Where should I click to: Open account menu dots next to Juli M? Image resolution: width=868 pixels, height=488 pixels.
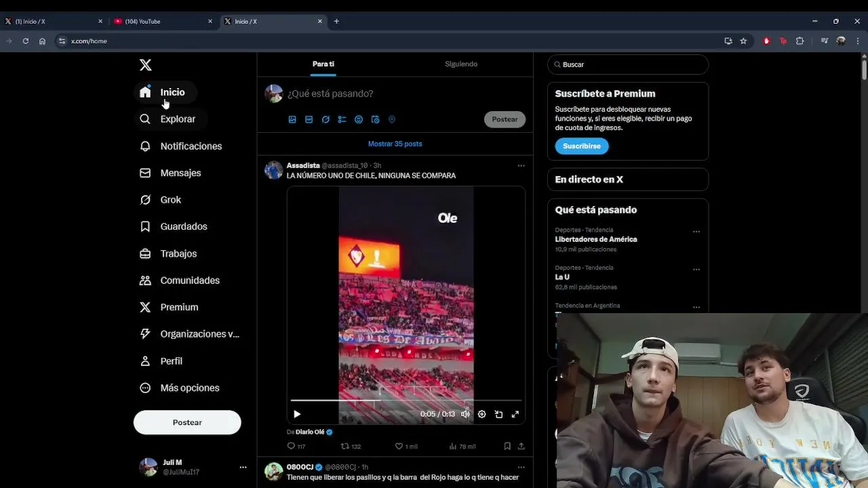coord(243,467)
